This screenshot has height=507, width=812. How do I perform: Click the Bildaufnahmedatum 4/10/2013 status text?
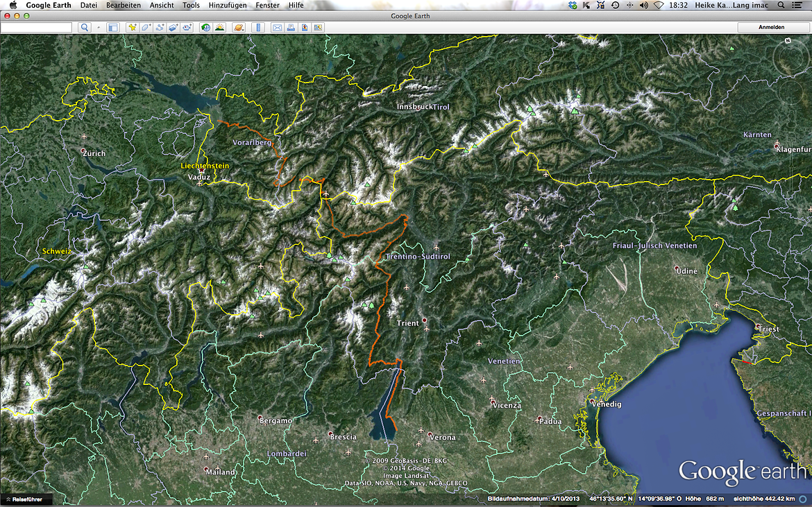coord(534,499)
